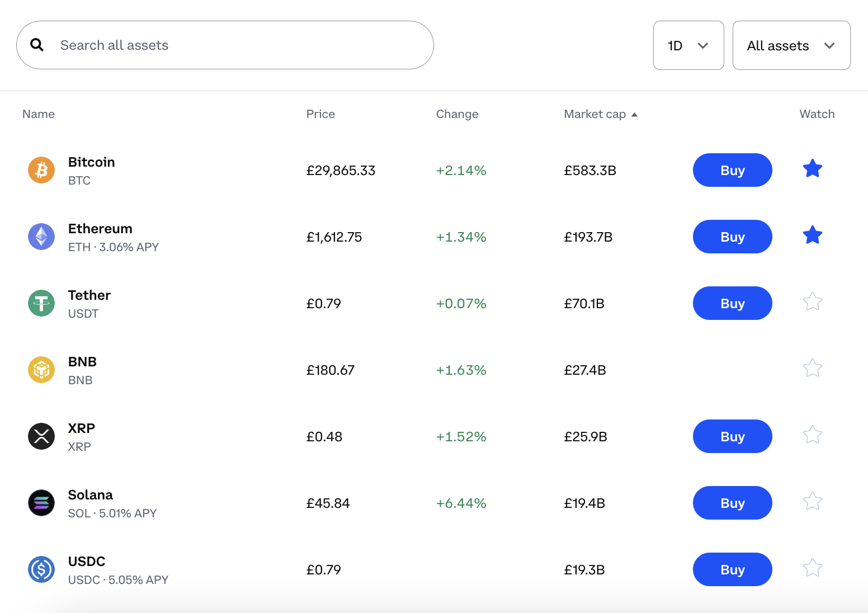Remove Bitcoin from watchlist via star
This screenshot has width=868, height=613.
[x=812, y=169]
